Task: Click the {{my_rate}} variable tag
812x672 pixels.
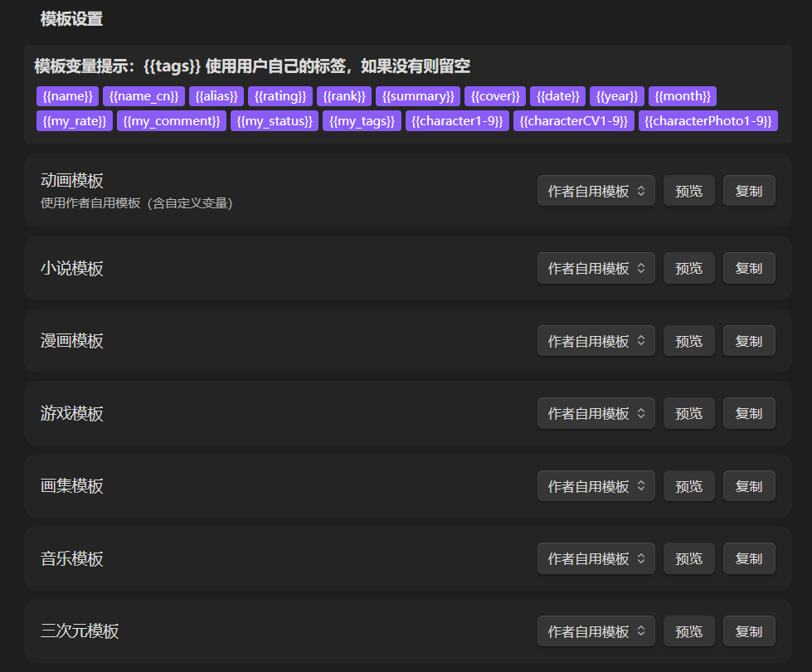Action: point(75,121)
